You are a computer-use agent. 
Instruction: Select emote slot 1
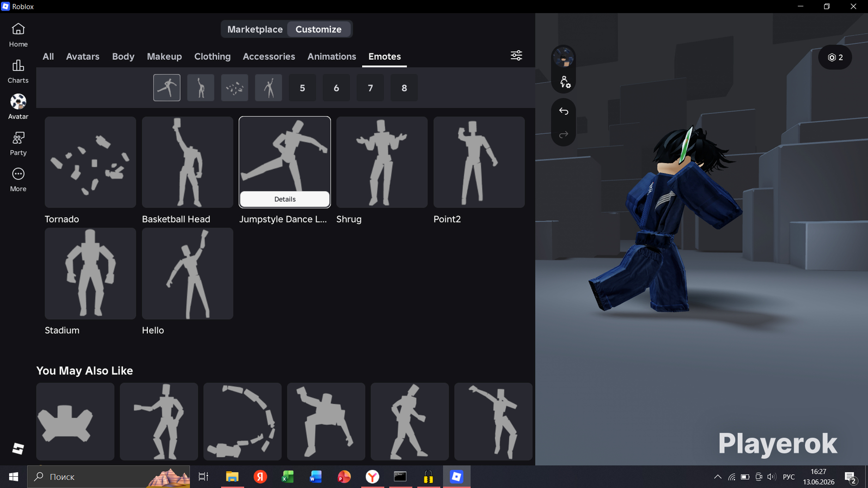point(167,88)
